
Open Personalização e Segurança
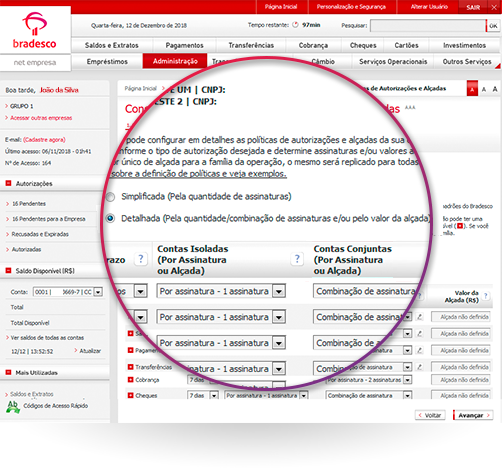pyautogui.click(x=351, y=7)
